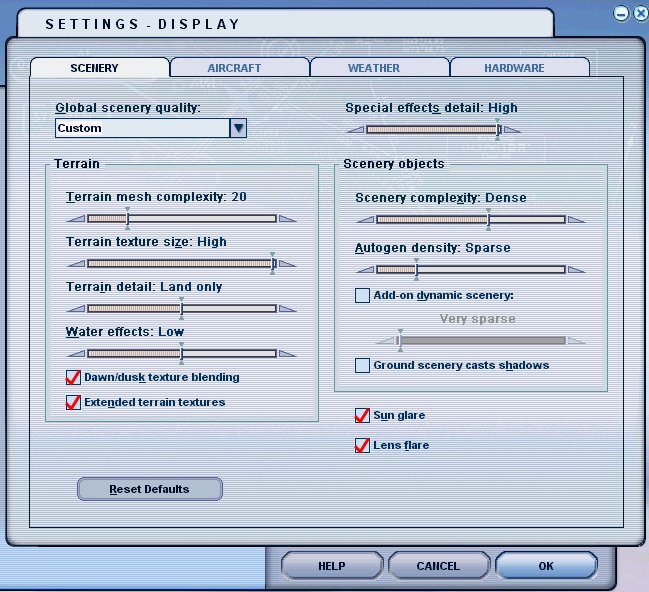Decrease Scenery complexity with left arrow

pyautogui.click(x=365, y=220)
